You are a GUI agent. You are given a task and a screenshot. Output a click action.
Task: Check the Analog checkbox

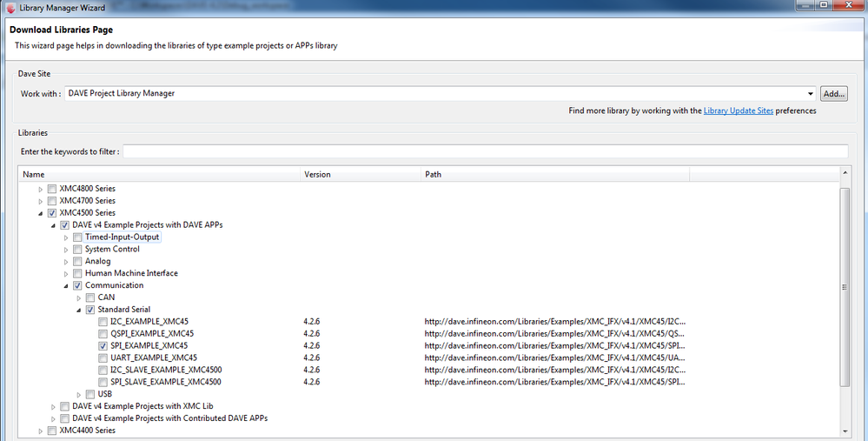77,262
